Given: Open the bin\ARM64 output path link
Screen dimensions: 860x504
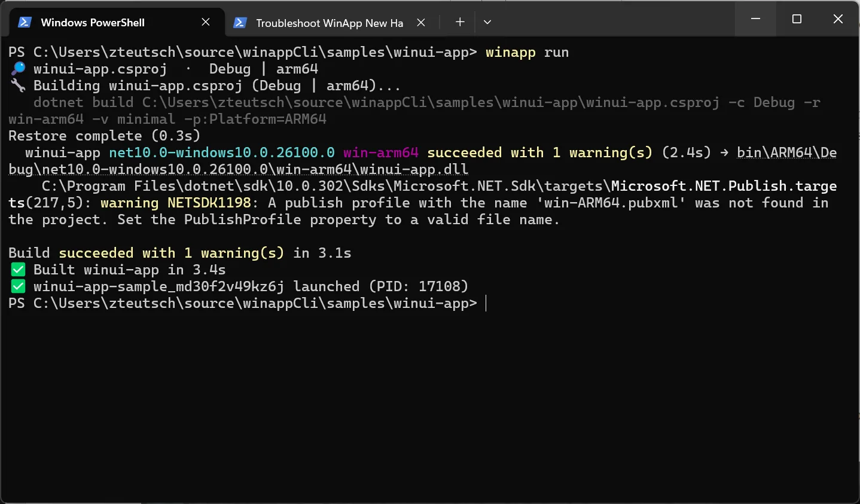Looking at the screenshot, I should 786,152.
